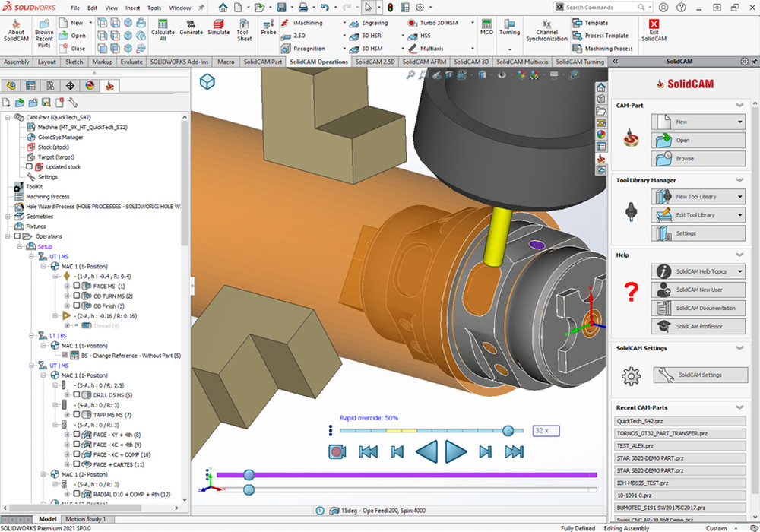The width and height of the screenshot is (760, 532).
Task: Check the Operations checkbox
Action: point(17,236)
